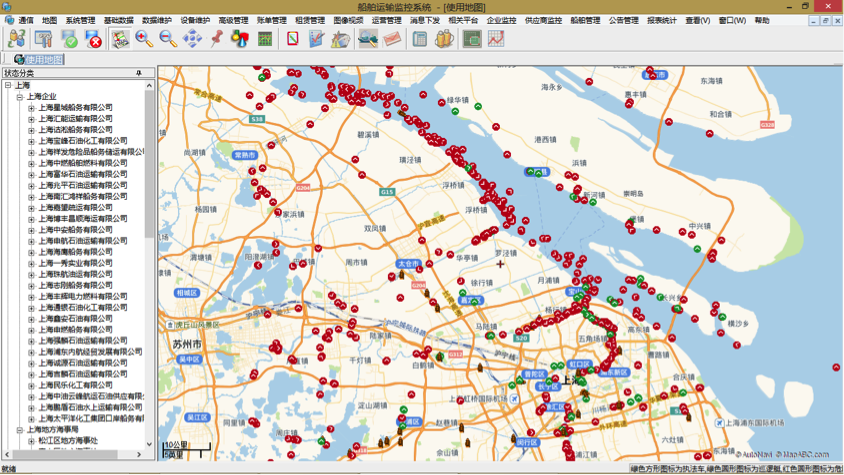Expand 上海星城船务有限公司 node
Image resolution: width=844 pixels, height=475 pixels.
point(31,108)
